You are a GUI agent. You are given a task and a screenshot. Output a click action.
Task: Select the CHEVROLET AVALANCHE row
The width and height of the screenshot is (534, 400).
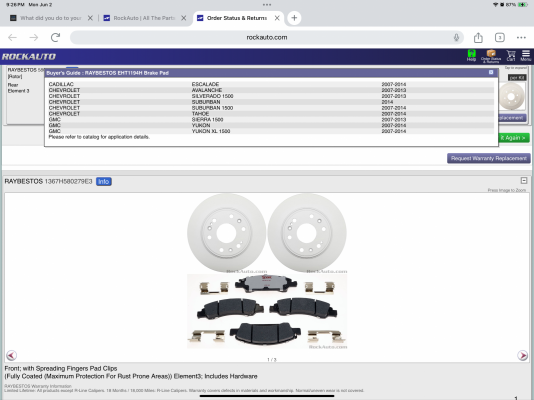(x=271, y=90)
